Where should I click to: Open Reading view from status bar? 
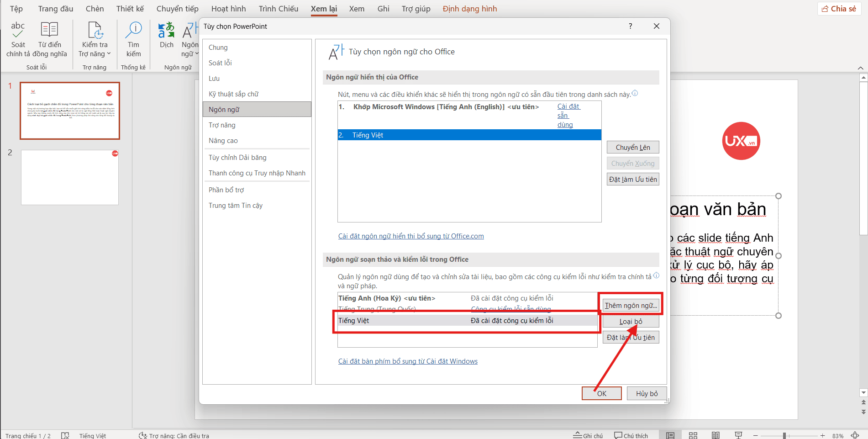coord(715,435)
